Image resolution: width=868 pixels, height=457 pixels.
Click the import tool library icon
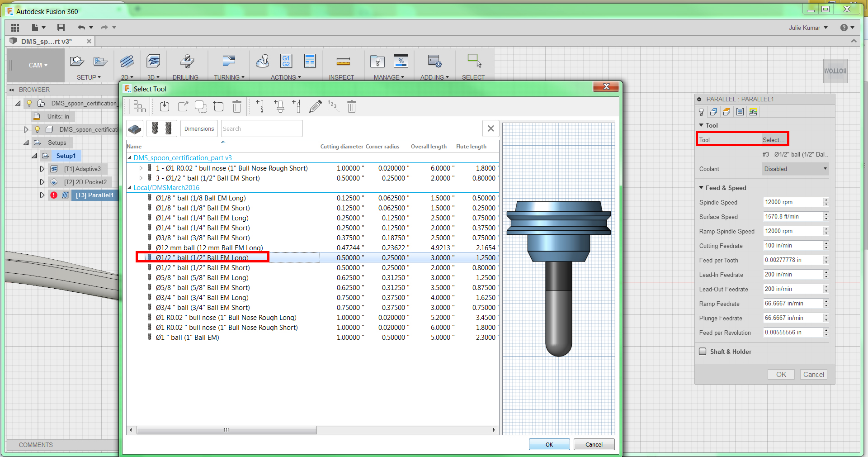[165, 106]
